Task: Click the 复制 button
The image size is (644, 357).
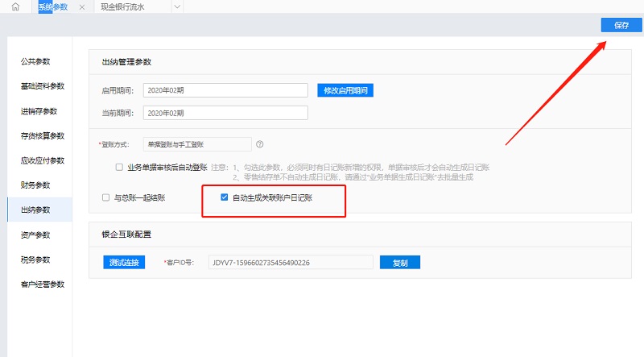Action: pyautogui.click(x=400, y=263)
